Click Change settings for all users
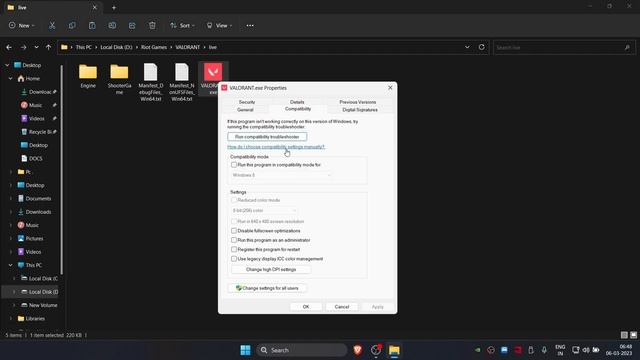Image resolution: width=640 pixels, height=360 pixels. (267, 288)
